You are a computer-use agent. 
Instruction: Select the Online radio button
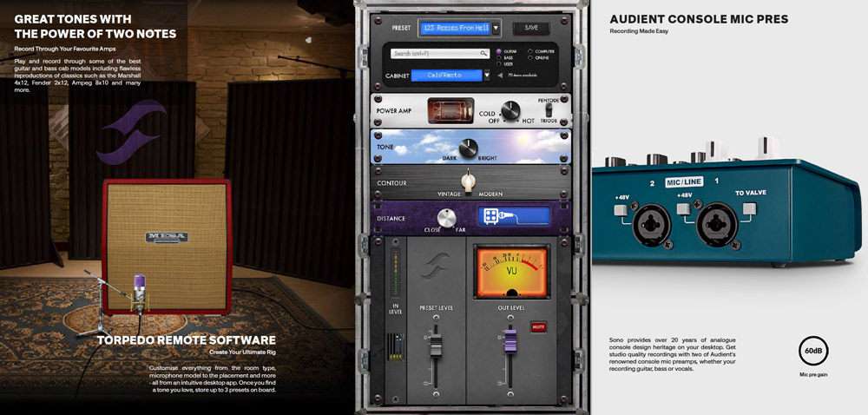[x=530, y=57]
